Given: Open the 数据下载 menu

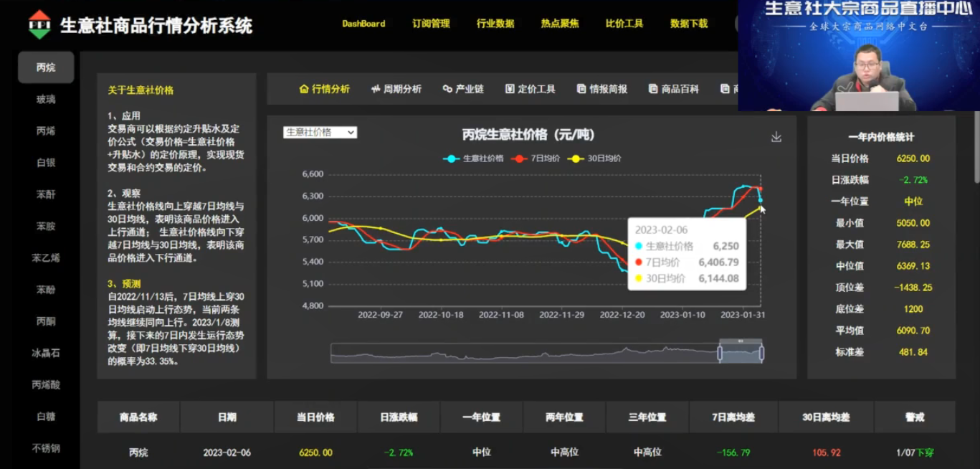Looking at the screenshot, I should [689, 24].
